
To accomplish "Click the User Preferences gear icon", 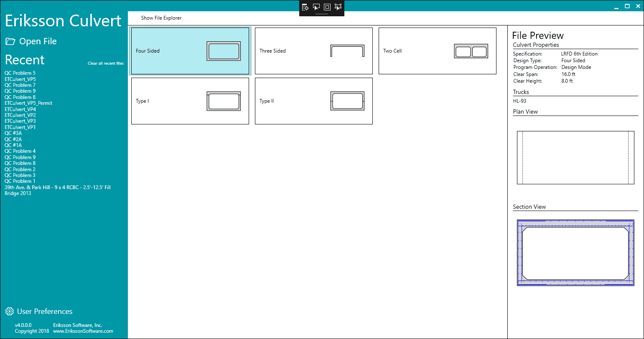I will pos(9,311).
